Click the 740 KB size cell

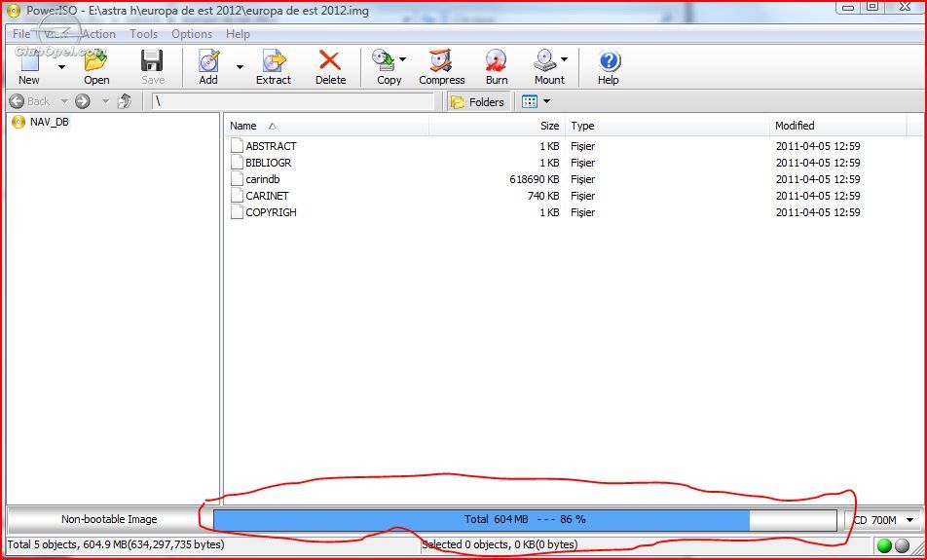coord(543,195)
